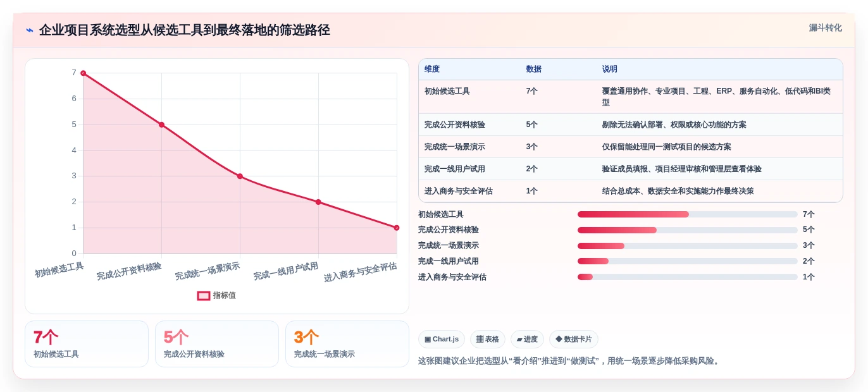The image size is (868, 392).
Task: Click the 漏斗转化 label at top right
Action: click(x=825, y=28)
